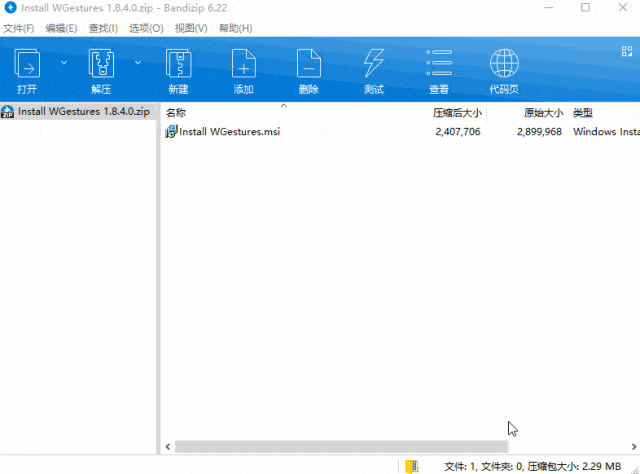Viewport: 640px width, 474px height.
Task: Expand the dropdown arrow next to 打开
Action: [64, 63]
